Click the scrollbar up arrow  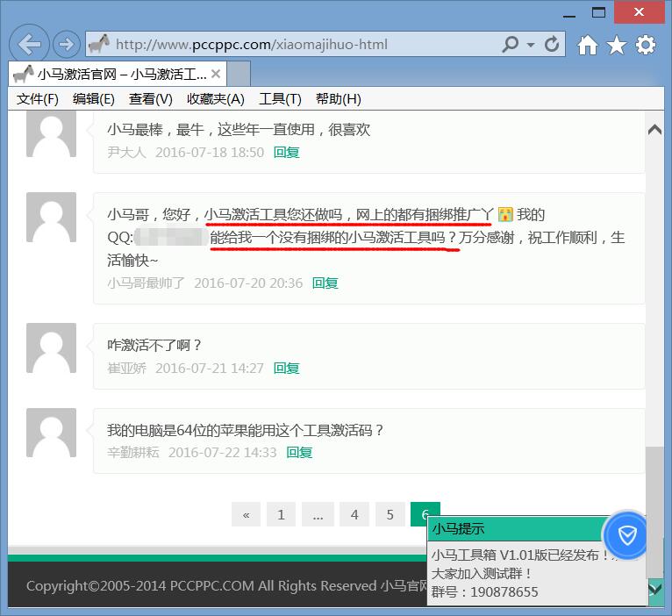point(654,130)
